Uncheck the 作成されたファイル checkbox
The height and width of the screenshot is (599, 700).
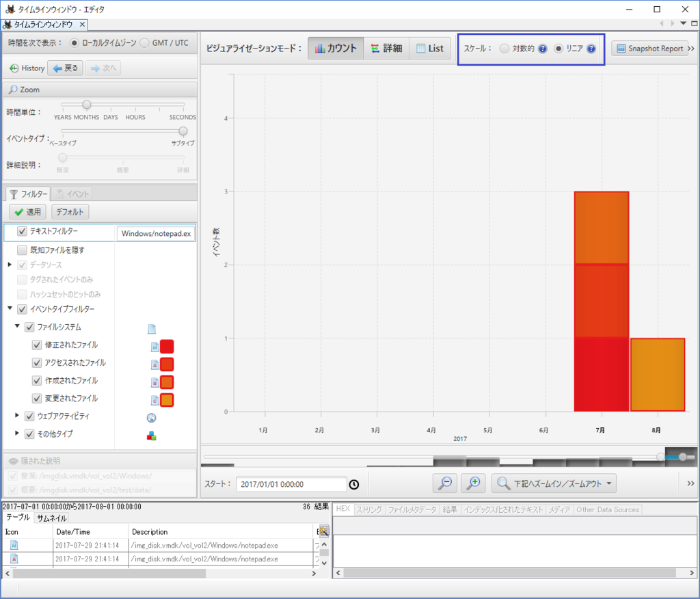[x=37, y=381]
